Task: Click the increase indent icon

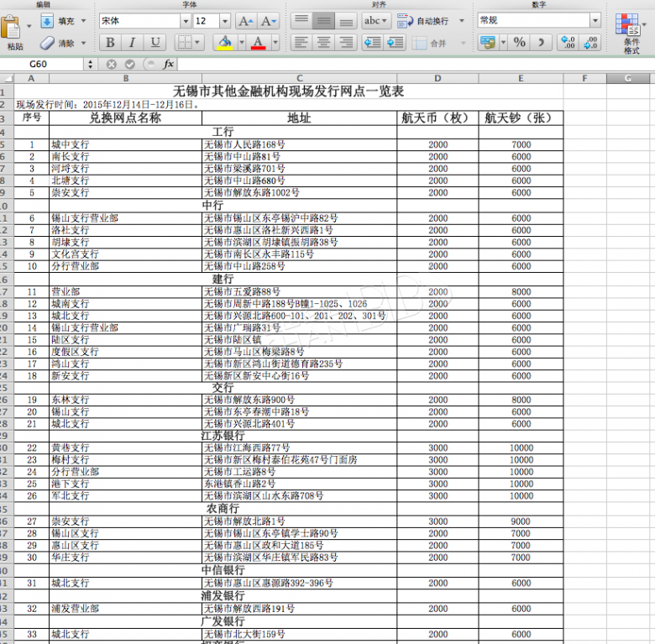Action: point(396,42)
